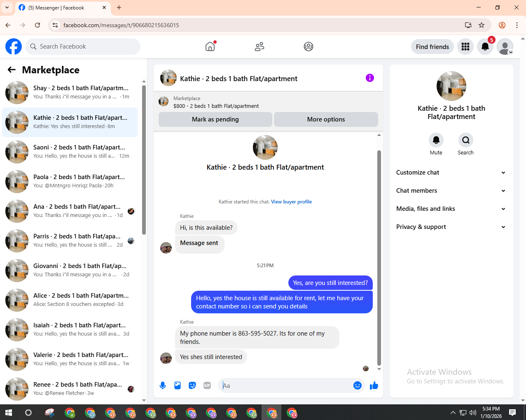
Task: Click 'Yes, are you still interested?' message
Action: click(x=330, y=283)
